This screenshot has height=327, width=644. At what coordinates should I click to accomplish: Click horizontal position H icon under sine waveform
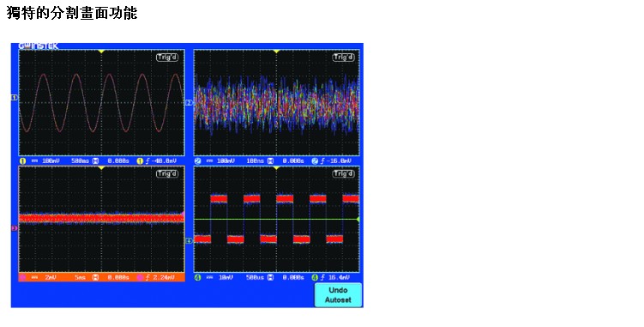point(95,160)
